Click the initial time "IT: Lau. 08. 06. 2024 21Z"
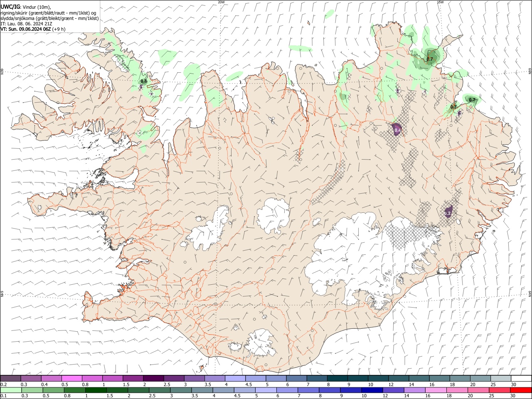This screenshot has width=532, height=399. click(27, 24)
